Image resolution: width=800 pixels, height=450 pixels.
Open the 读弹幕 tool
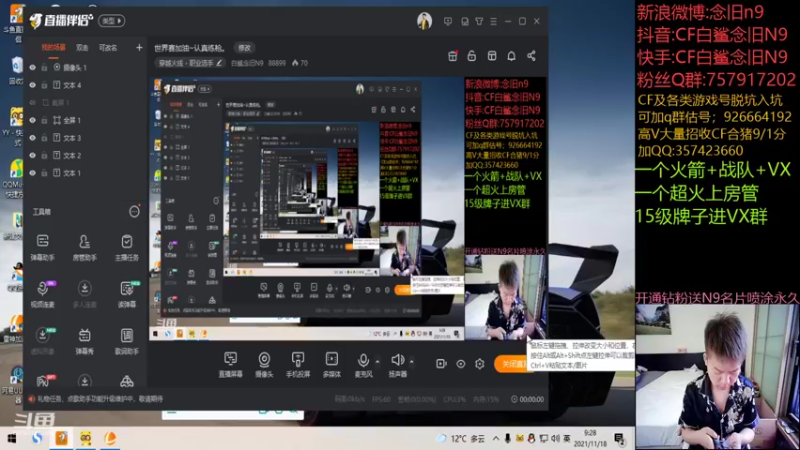click(x=127, y=294)
